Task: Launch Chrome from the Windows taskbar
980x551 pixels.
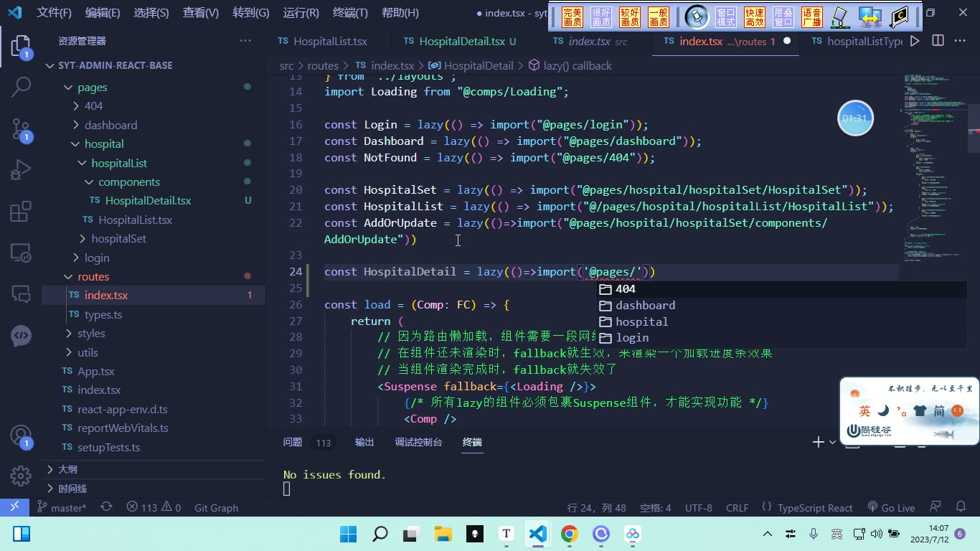Action: [x=569, y=534]
